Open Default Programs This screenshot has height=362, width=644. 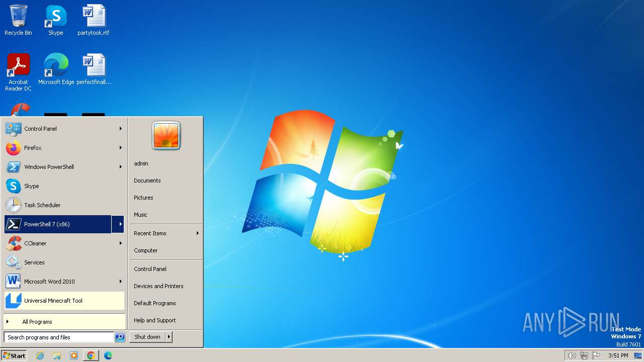pyautogui.click(x=166, y=303)
